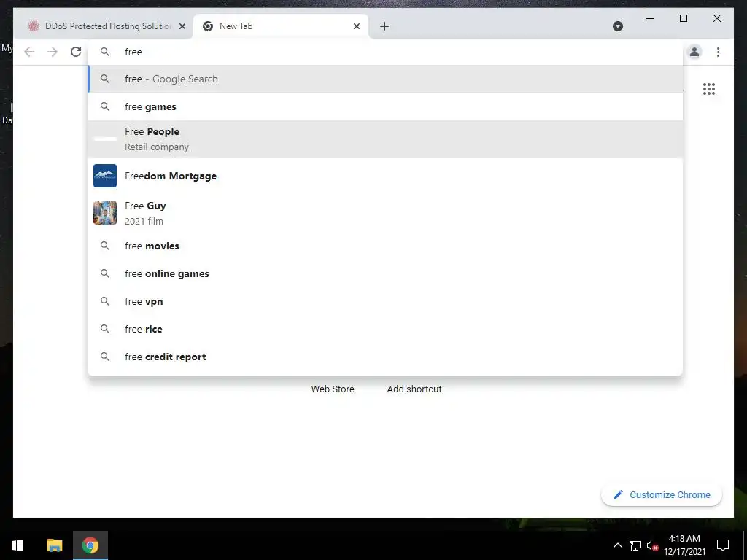Close the New Tab tab
This screenshot has height=560, width=747.
tap(356, 26)
